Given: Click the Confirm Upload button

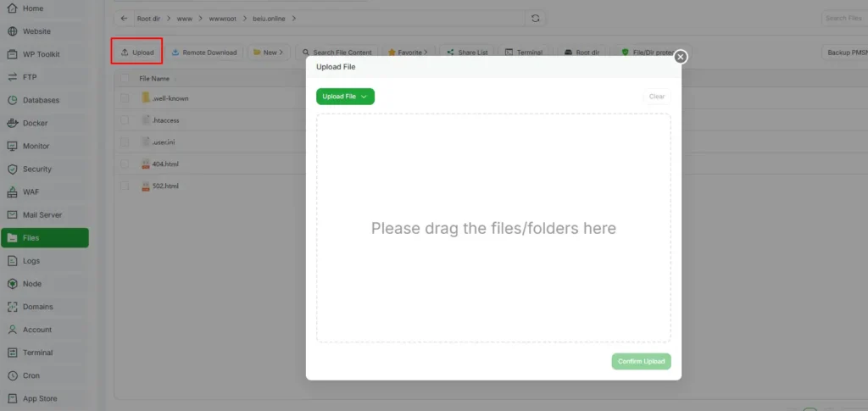Looking at the screenshot, I should coord(641,362).
